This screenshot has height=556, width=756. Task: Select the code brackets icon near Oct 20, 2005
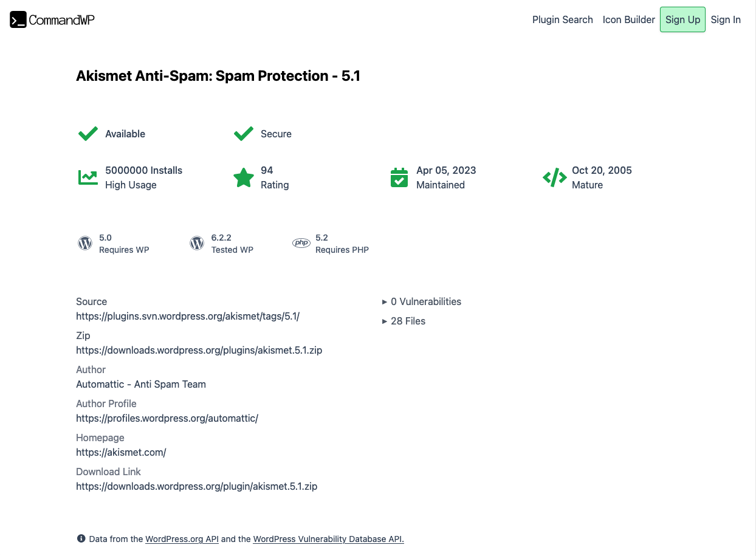tap(554, 177)
